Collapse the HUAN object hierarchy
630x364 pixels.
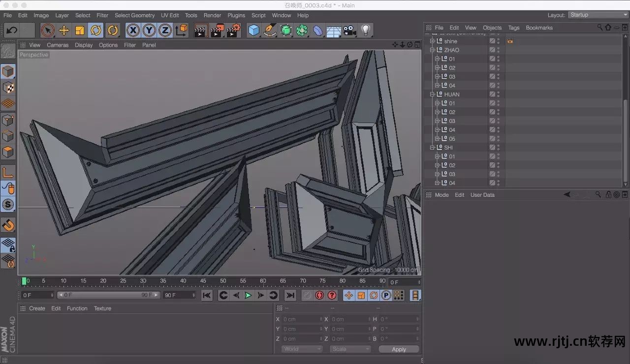432,94
